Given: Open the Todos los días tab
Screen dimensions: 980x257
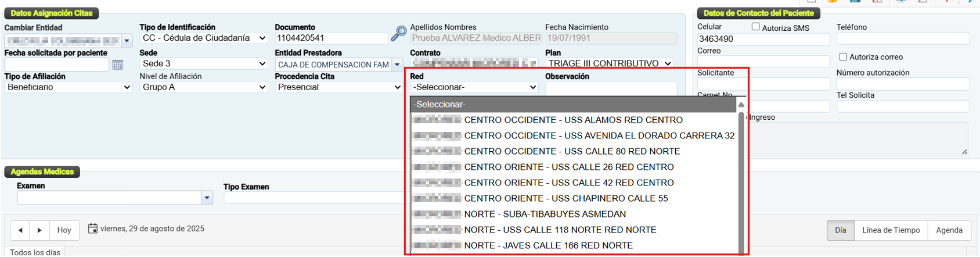Looking at the screenshot, I should (35, 252).
